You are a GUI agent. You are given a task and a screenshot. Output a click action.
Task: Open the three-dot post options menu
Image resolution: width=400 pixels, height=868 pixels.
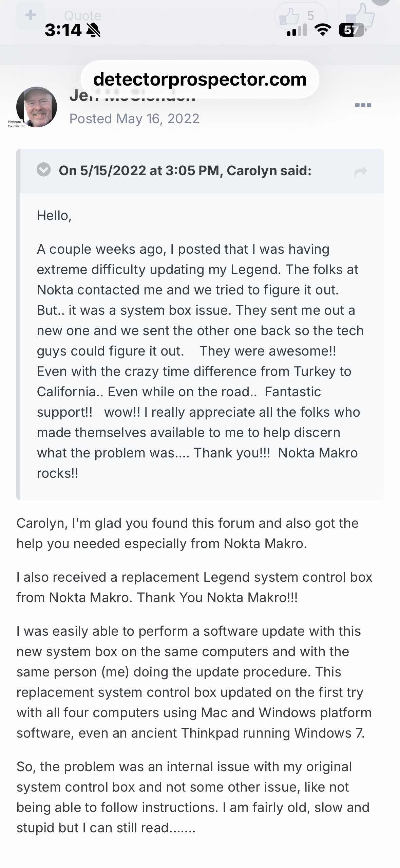pos(363,105)
